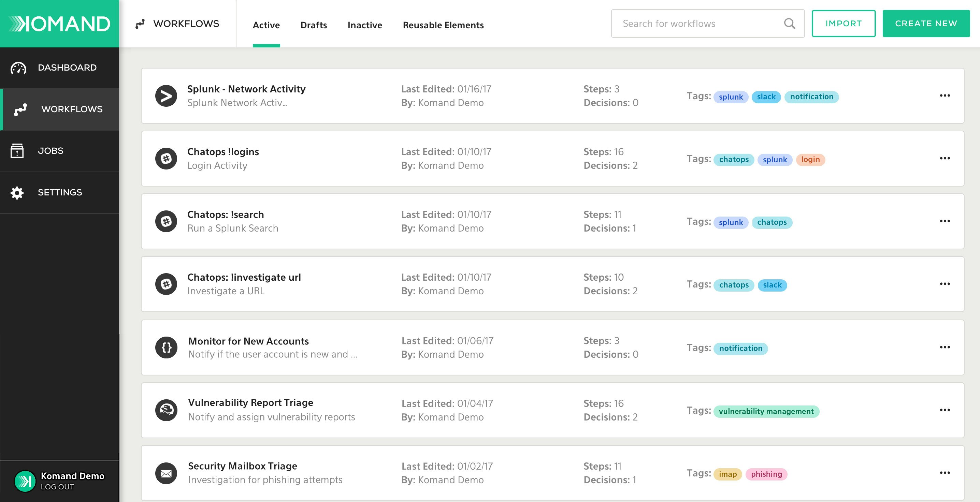980x502 pixels.
Task: Open options menu for Chatops: !search
Action: pyautogui.click(x=945, y=221)
